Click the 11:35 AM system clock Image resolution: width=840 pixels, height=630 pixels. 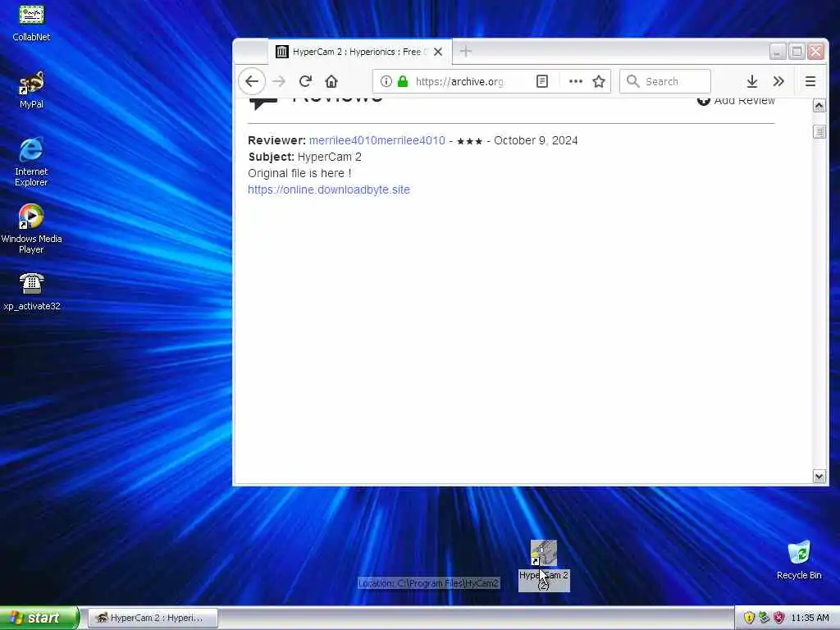click(810, 618)
